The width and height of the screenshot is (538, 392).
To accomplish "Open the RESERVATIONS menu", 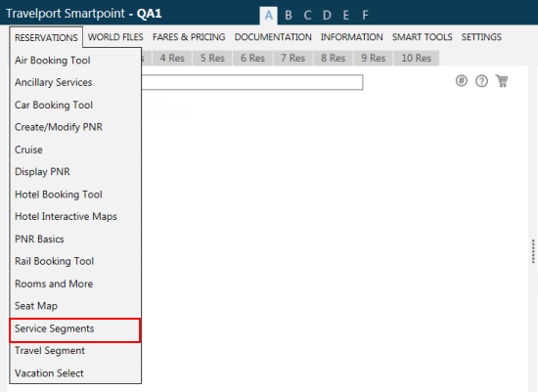I will click(x=46, y=37).
